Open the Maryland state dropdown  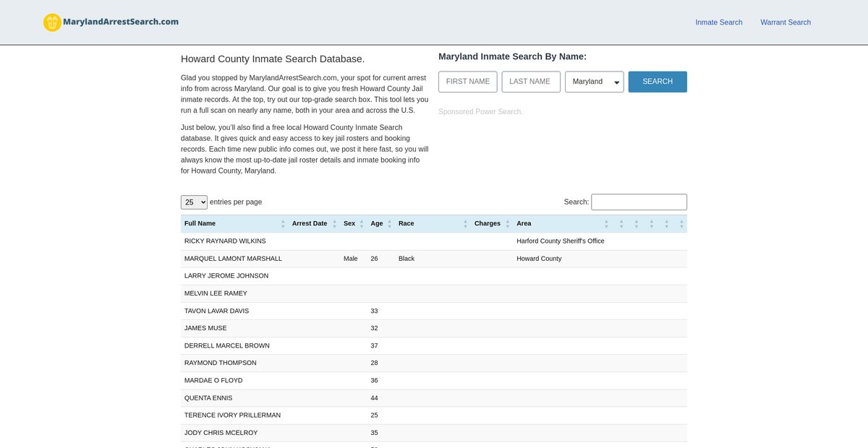click(x=594, y=82)
